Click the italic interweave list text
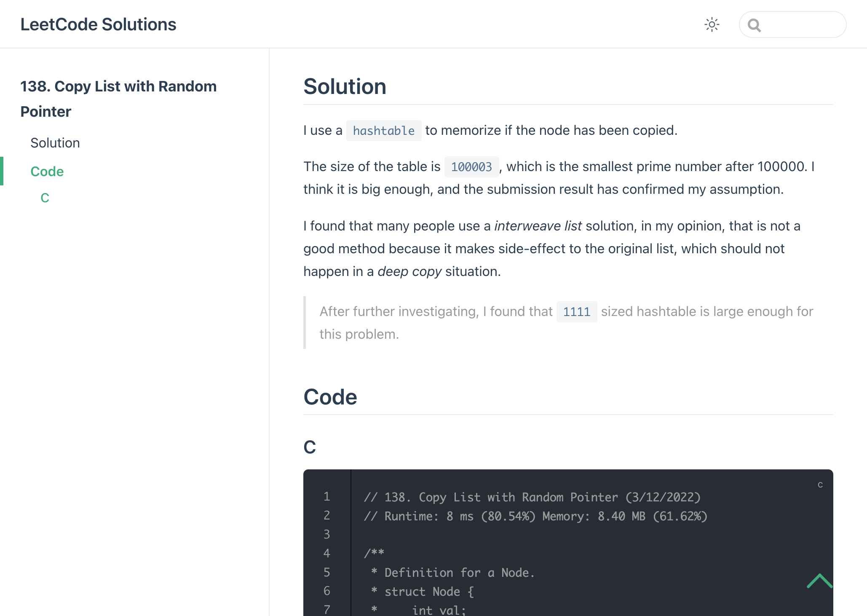867x616 pixels. 538,226
